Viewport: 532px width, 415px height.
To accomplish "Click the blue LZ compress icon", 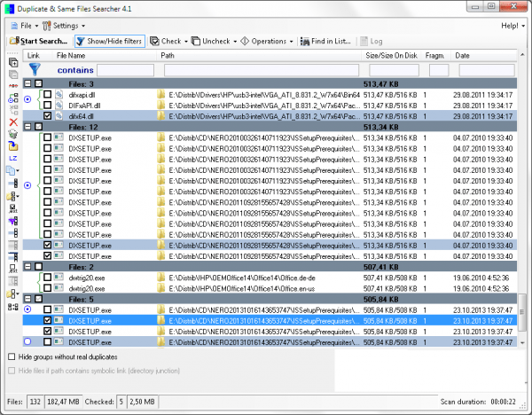I will pyautogui.click(x=12, y=157).
